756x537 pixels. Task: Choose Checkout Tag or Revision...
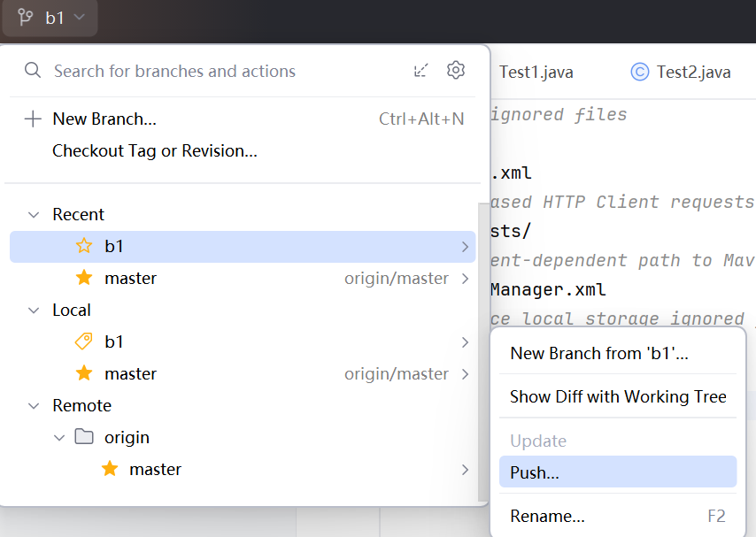243,151
